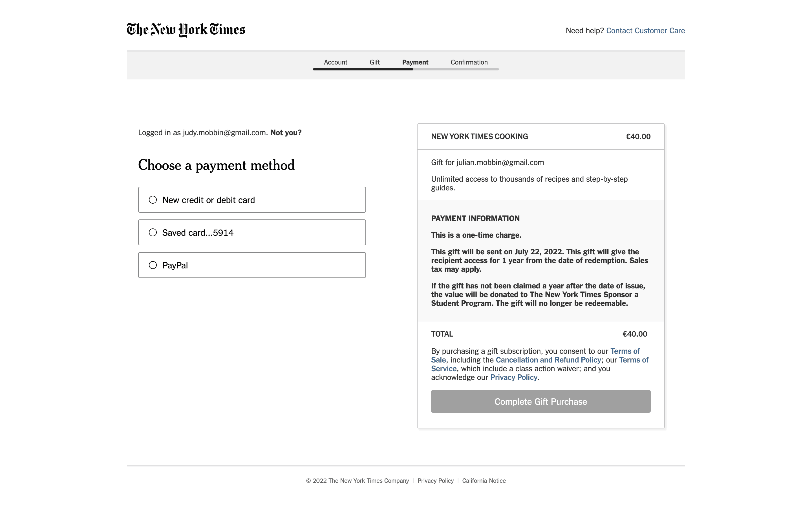Select PayPal radio button
Image resolution: width=812 pixels, height=507 pixels.
coord(153,265)
